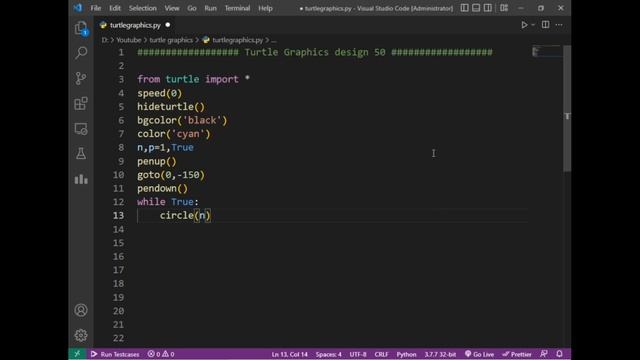Open the Testing flask view
This screenshot has width=640, height=360.
pyautogui.click(x=81, y=153)
